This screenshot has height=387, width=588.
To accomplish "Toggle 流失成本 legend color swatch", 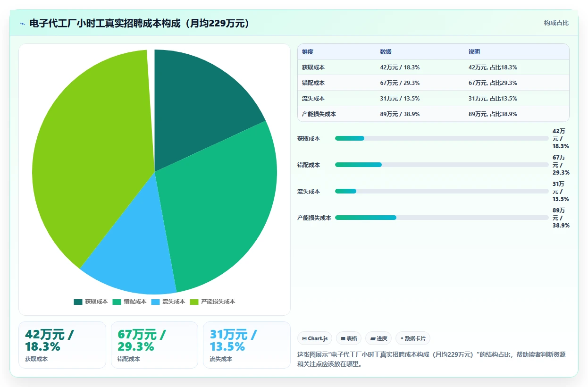I will tap(155, 302).
